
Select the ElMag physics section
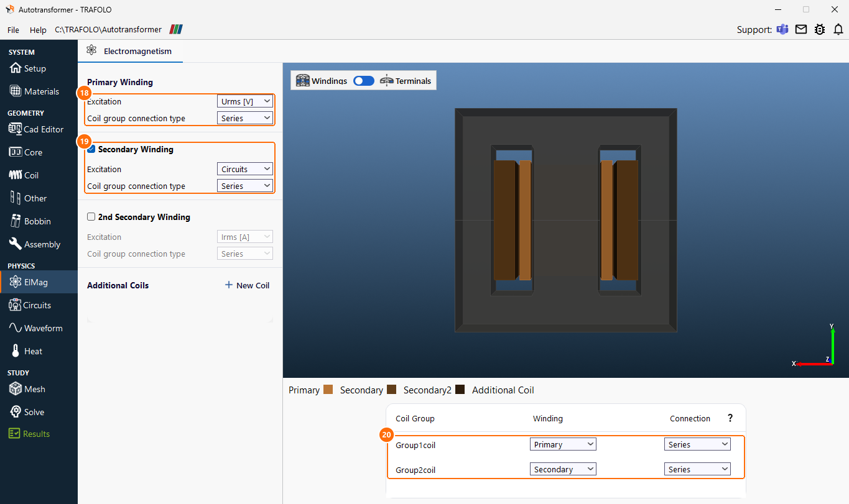click(39, 282)
